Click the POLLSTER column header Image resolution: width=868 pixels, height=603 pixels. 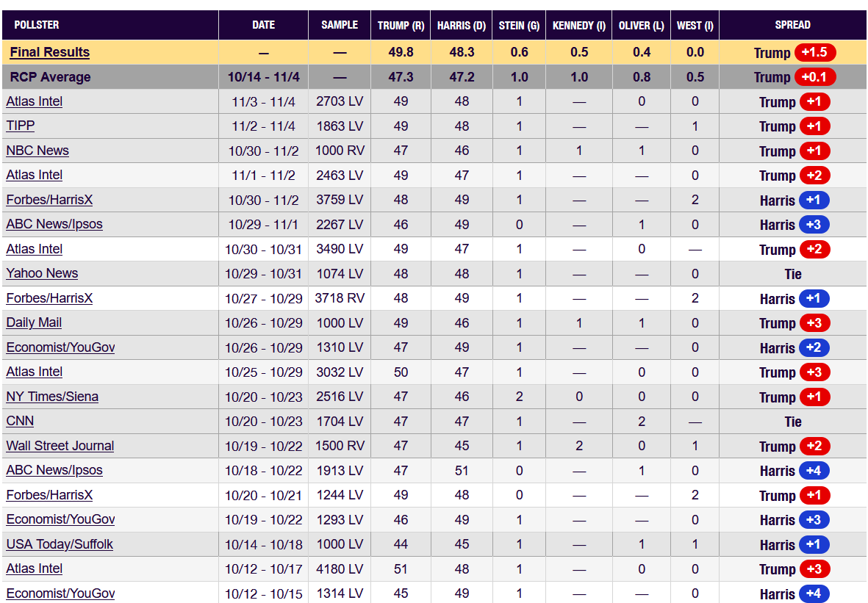click(37, 25)
